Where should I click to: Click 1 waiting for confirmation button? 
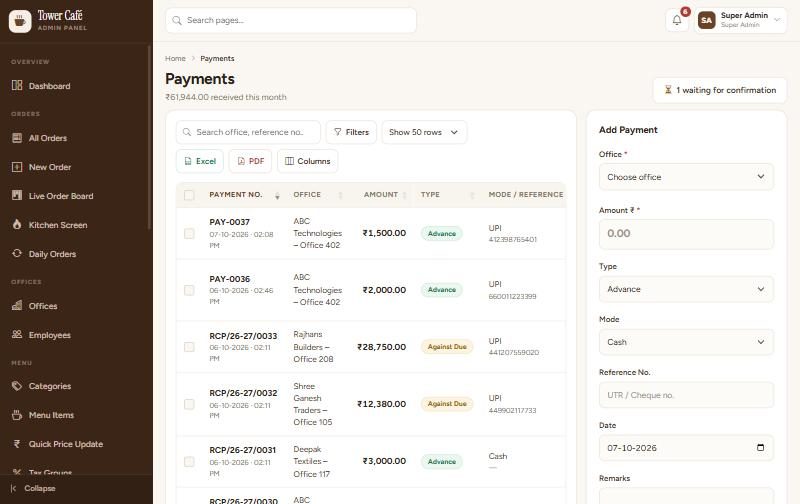click(720, 90)
